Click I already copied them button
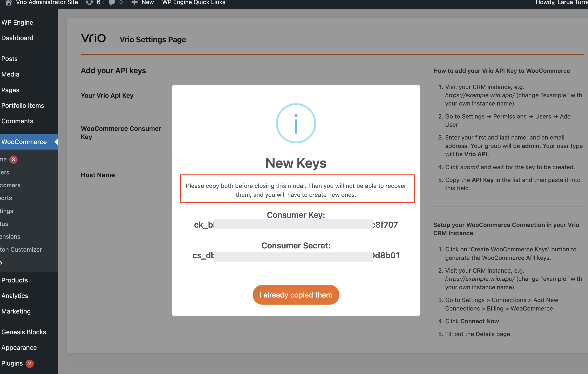The width and height of the screenshot is (588, 374). 296,295
